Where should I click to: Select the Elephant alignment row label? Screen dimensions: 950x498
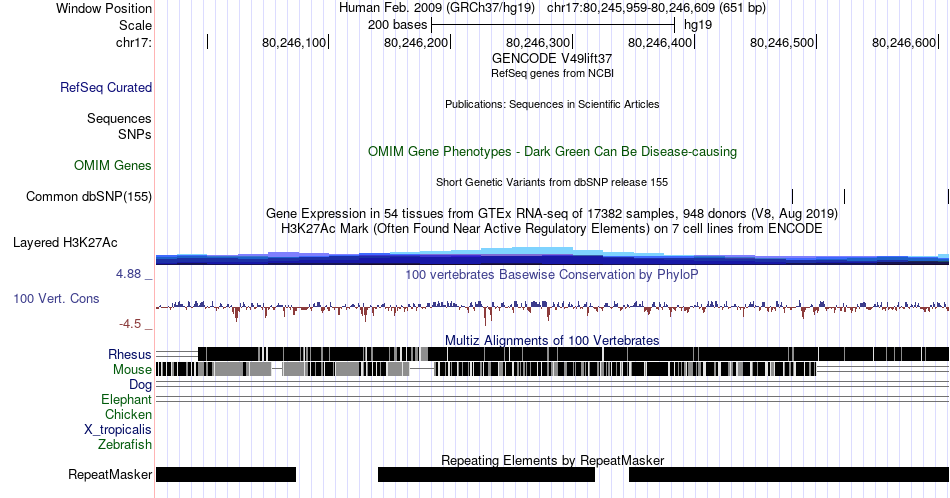pos(127,399)
